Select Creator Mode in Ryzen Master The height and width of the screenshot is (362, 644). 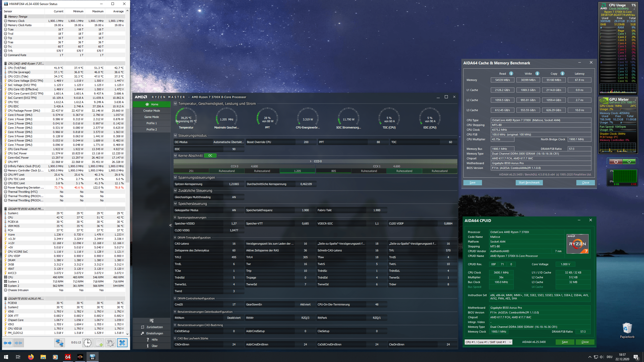coord(151,111)
